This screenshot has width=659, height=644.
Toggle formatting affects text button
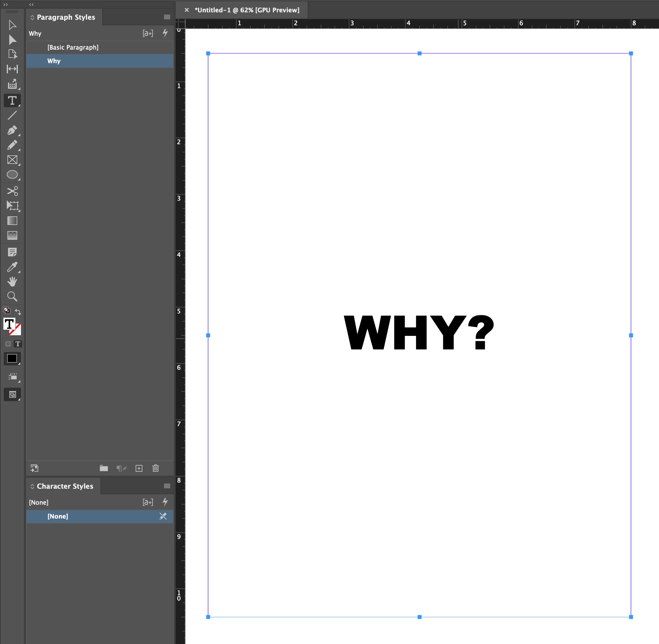click(18, 344)
